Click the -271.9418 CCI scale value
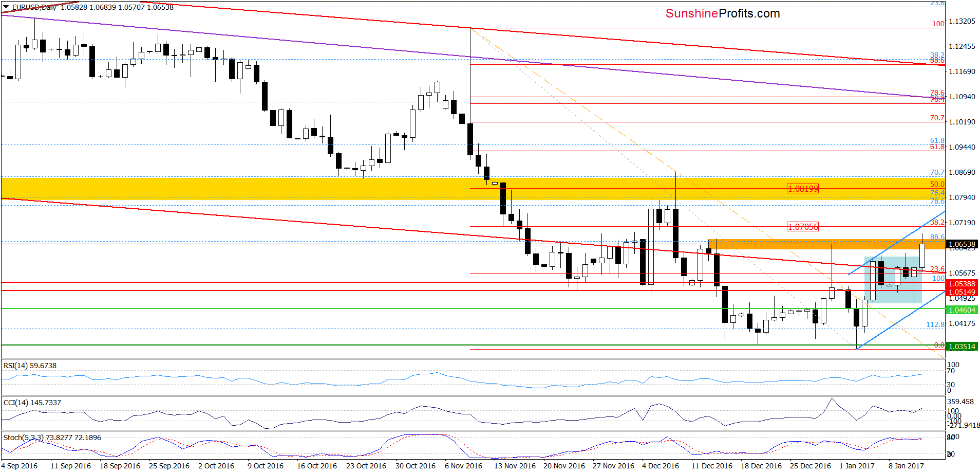This screenshot has width=980, height=473. pos(963,425)
